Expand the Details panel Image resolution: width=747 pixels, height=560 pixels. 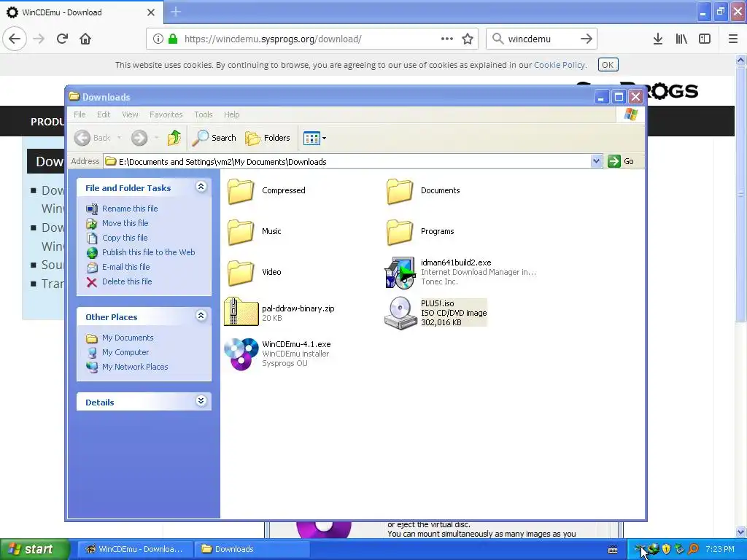click(x=201, y=401)
